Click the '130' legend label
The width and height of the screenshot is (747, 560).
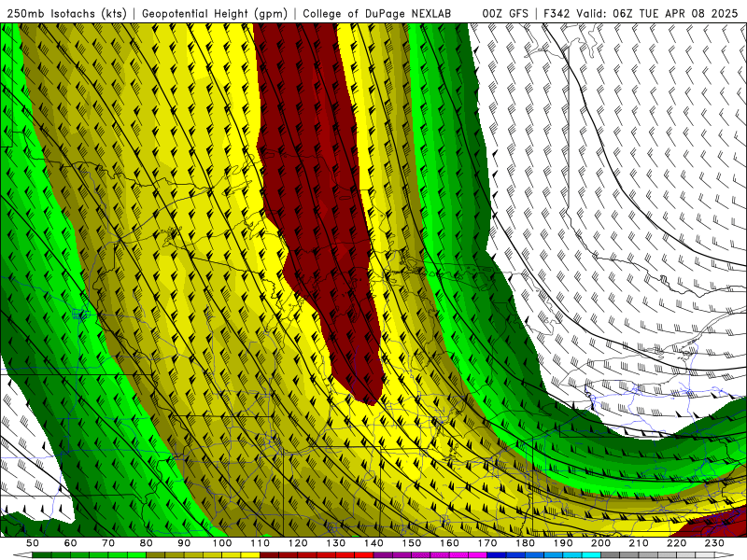click(x=336, y=543)
